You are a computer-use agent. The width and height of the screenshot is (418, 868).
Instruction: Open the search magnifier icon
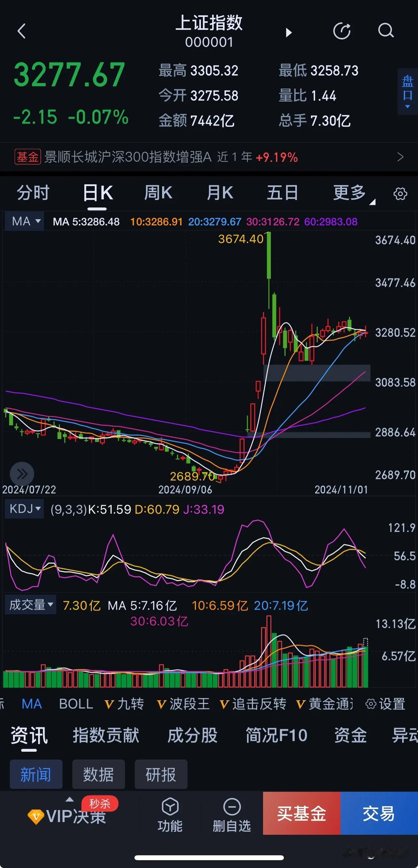(x=386, y=31)
